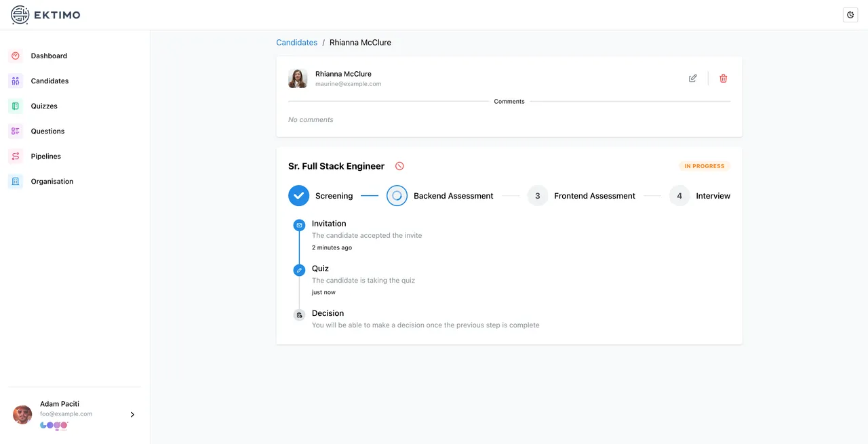Click the Organisation building icon in sidebar
The width and height of the screenshot is (868, 444).
tap(16, 181)
